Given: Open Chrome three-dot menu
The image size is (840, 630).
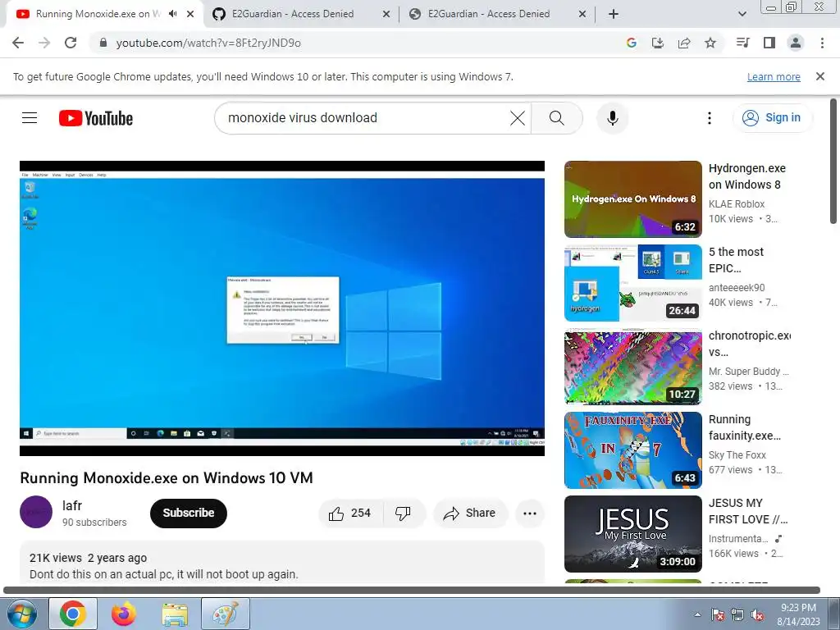Looking at the screenshot, I should tap(822, 43).
